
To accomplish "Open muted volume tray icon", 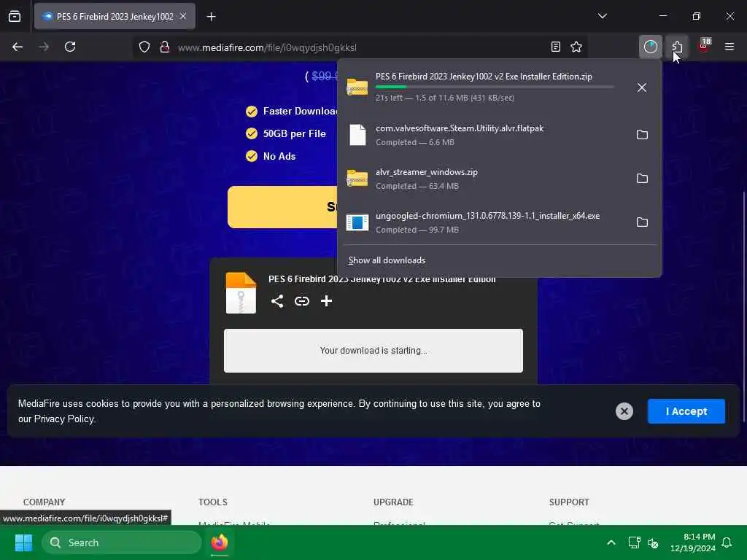I will pyautogui.click(x=653, y=542).
